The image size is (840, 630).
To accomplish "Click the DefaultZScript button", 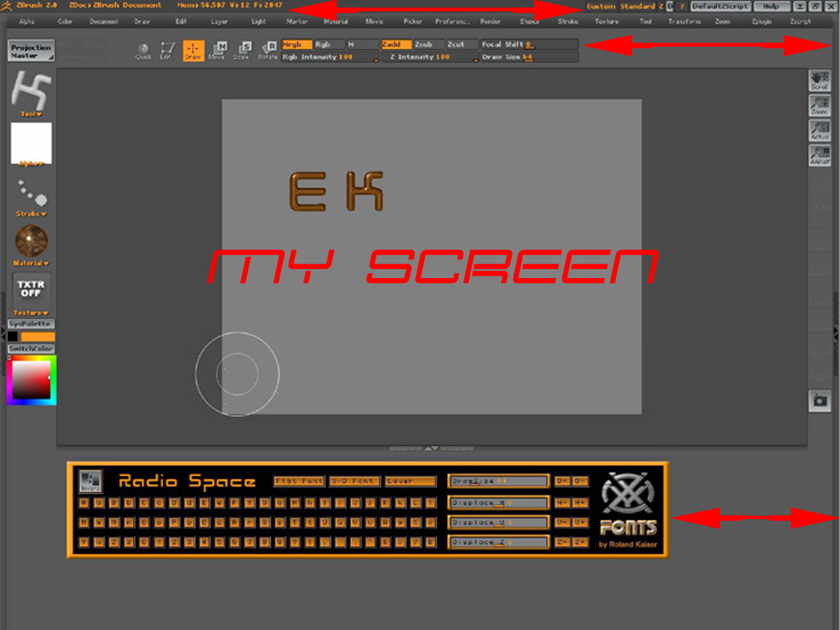I will (720, 7).
